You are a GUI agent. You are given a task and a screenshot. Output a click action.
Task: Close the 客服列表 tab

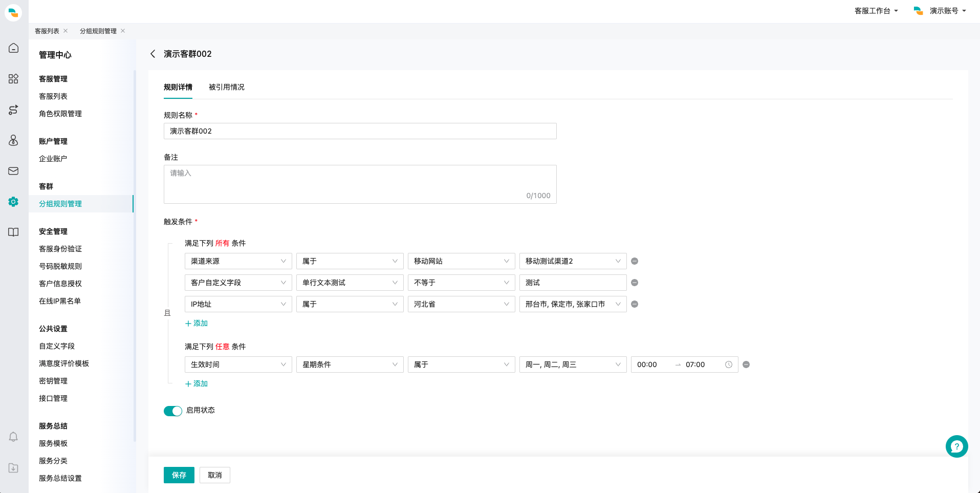[x=66, y=31]
